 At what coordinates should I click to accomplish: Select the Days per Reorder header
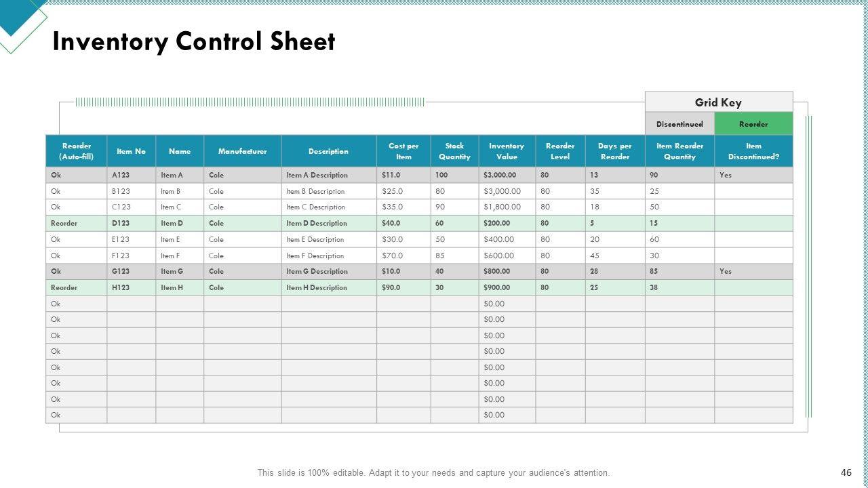(x=614, y=151)
